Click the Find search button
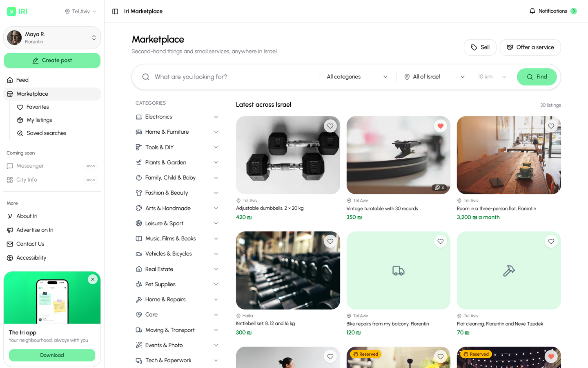 click(x=537, y=77)
